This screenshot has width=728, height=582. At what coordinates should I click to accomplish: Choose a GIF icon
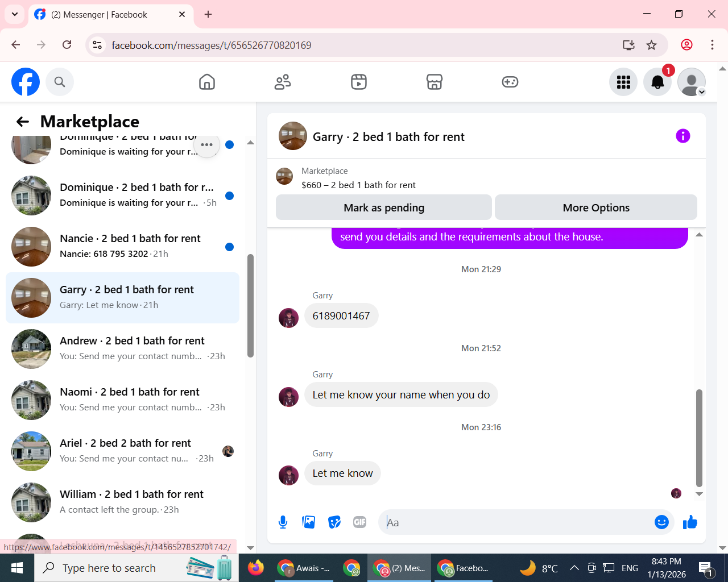[x=360, y=522]
